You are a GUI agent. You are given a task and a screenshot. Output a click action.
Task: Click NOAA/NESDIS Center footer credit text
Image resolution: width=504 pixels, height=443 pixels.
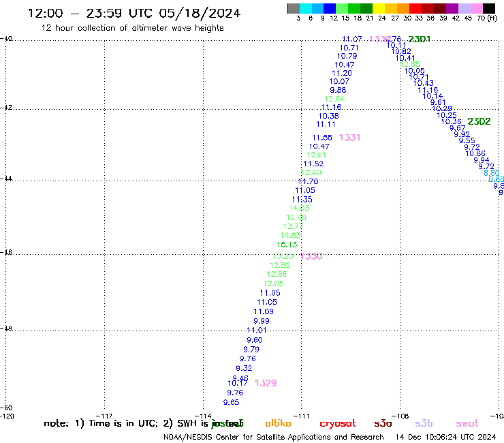click(x=274, y=437)
